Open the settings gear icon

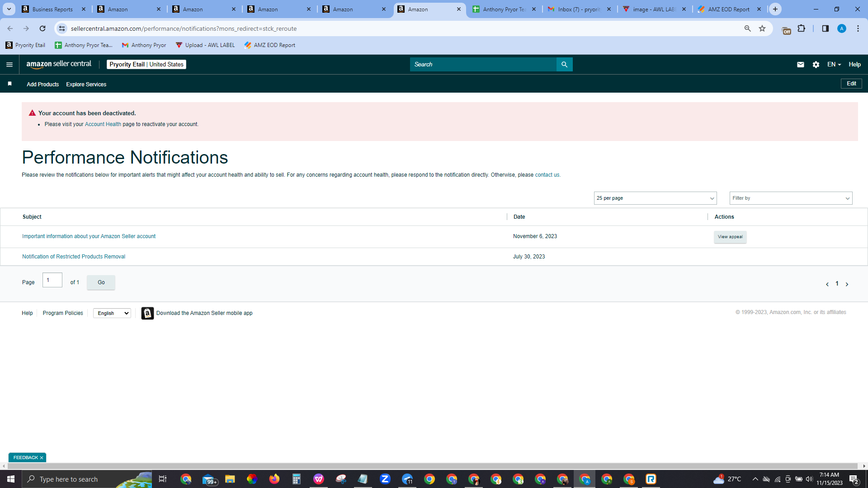pyautogui.click(x=816, y=65)
